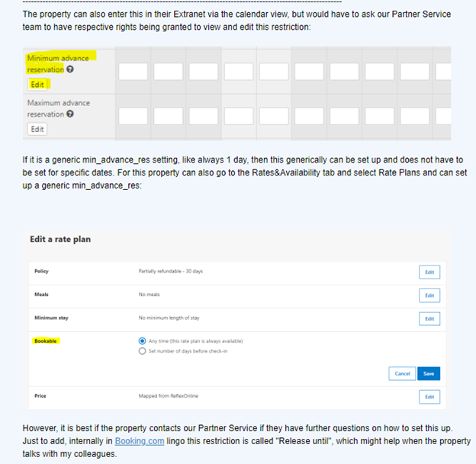476x464 pixels.
Task: Click the 'Edit a rate plan' heading
Action: (x=60, y=240)
